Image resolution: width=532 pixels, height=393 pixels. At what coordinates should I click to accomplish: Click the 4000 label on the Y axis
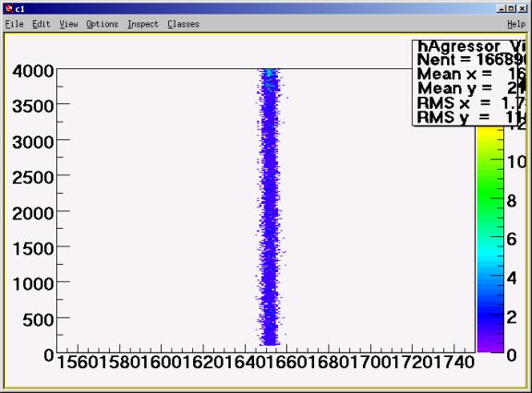33,71
